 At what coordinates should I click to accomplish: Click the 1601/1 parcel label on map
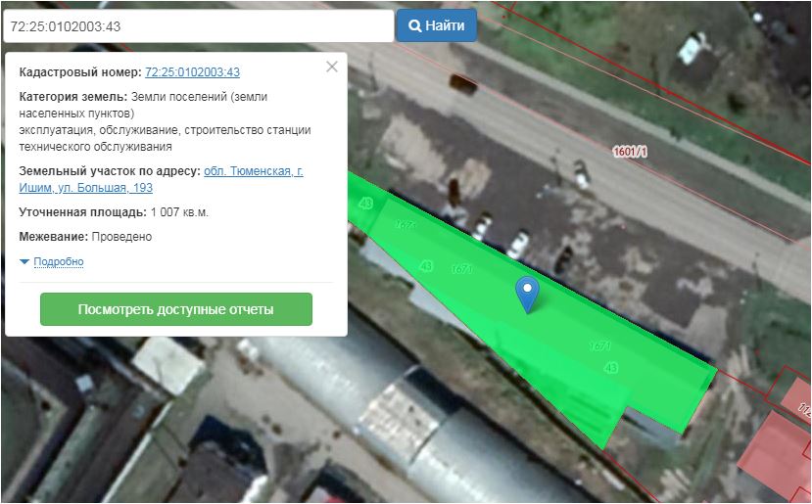click(x=630, y=152)
